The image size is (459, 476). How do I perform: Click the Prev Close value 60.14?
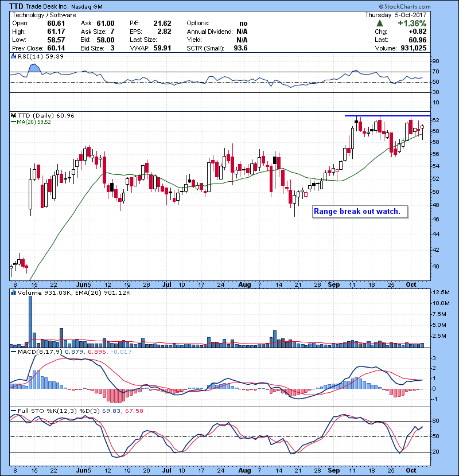pos(56,48)
